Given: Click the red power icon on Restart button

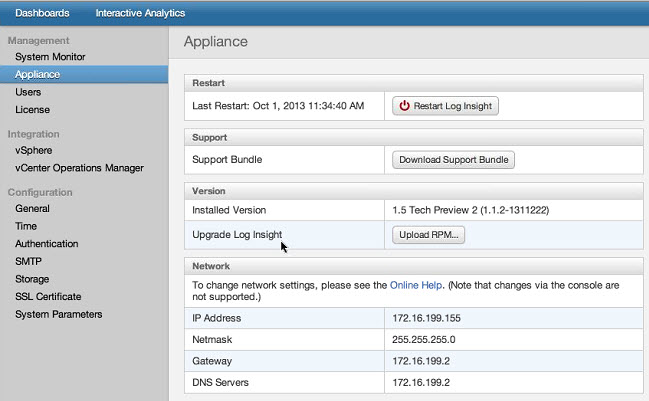Looking at the screenshot, I should pos(404,106).
